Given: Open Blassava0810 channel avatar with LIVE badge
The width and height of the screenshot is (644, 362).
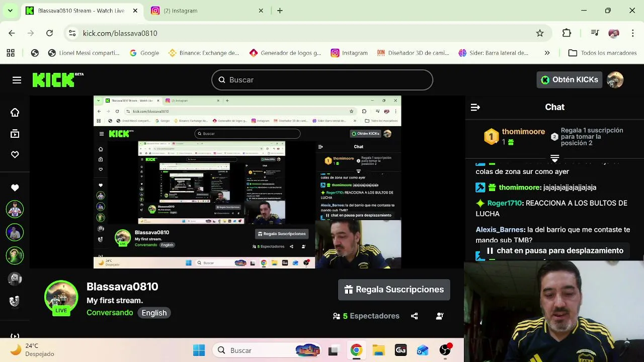Looking at the screenshot, I should click(x=61, y=298).
